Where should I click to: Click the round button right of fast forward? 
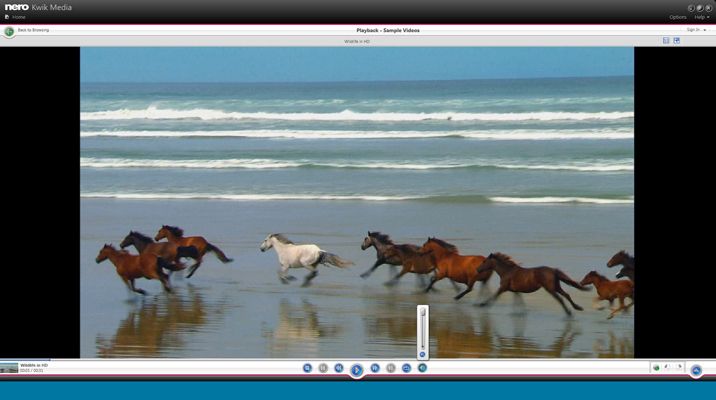tap(390, 368)
